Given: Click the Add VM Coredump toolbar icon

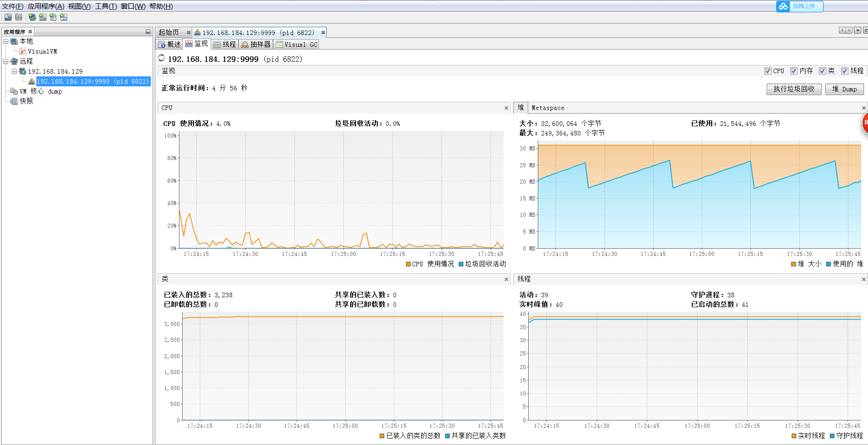Looking at the screenshot, I should pos(53,17).
